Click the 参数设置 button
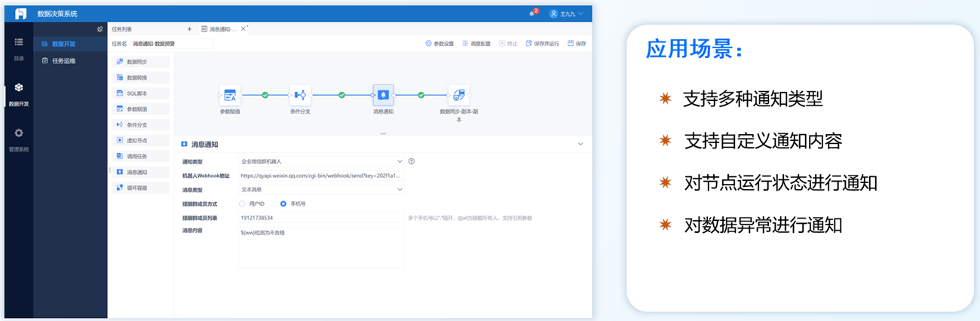The width and height of the screenshot is (980, 321). point(439,44)
